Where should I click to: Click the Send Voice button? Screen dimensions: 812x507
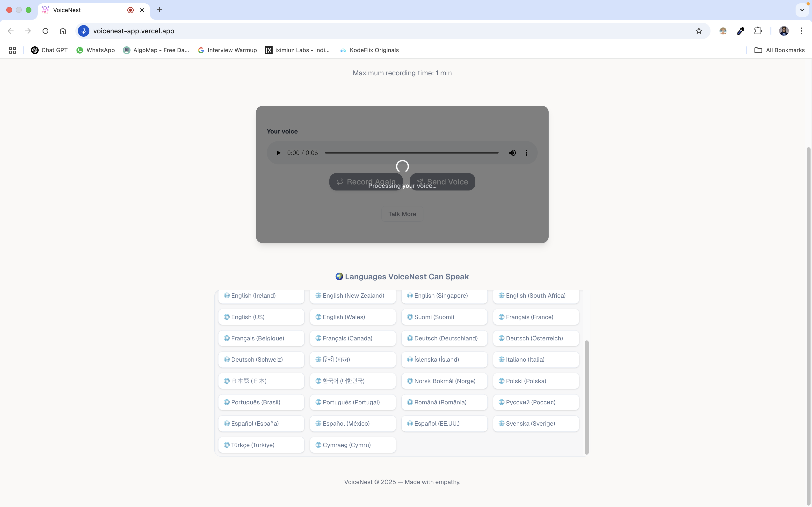click(x=442, y=182)
